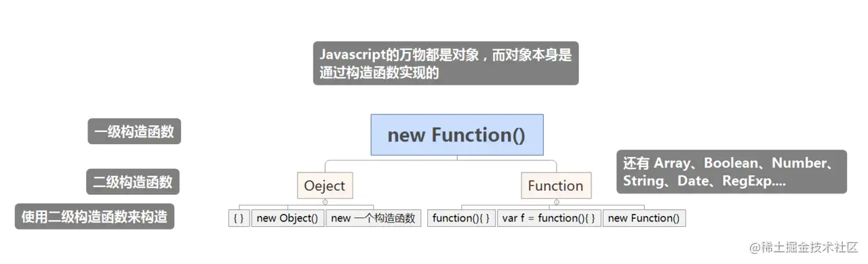Image resolution: width=868 pixels, height=264 pixels.
Task: Select the Function child node
Action: (556, 185)
